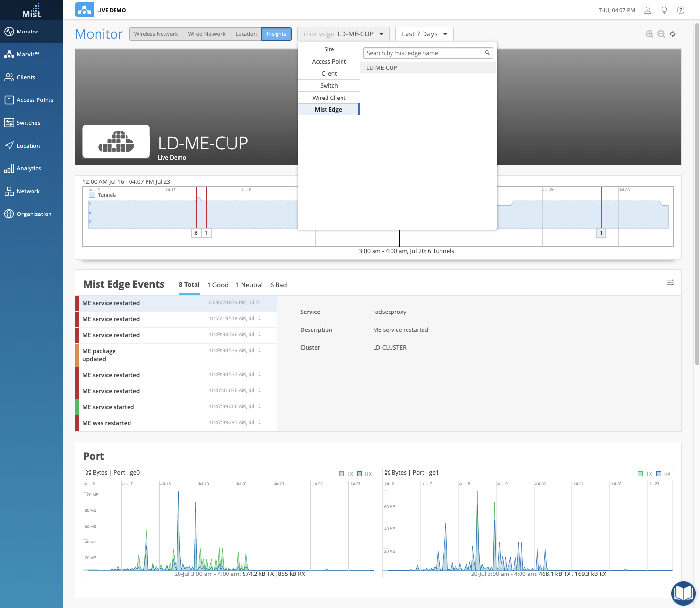Choose Access Point in the scope menu
Screen dimensions: 700x608
click(x=329, y=62)
